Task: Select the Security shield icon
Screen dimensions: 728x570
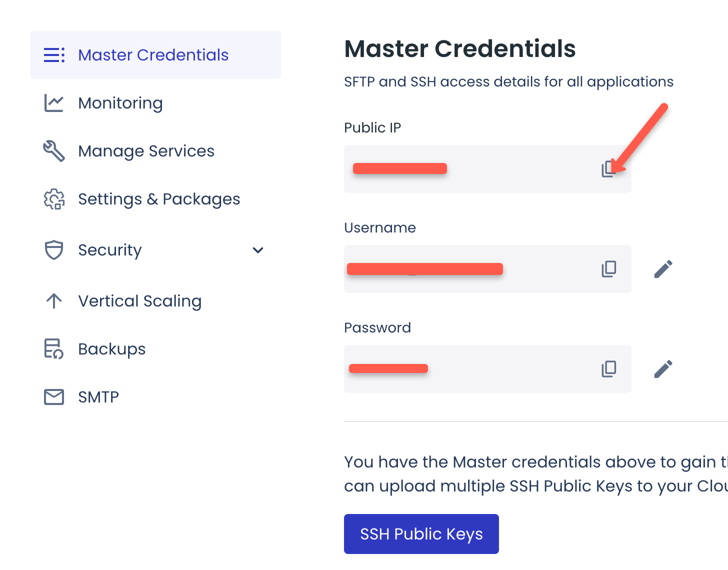Action: (54, 250)
